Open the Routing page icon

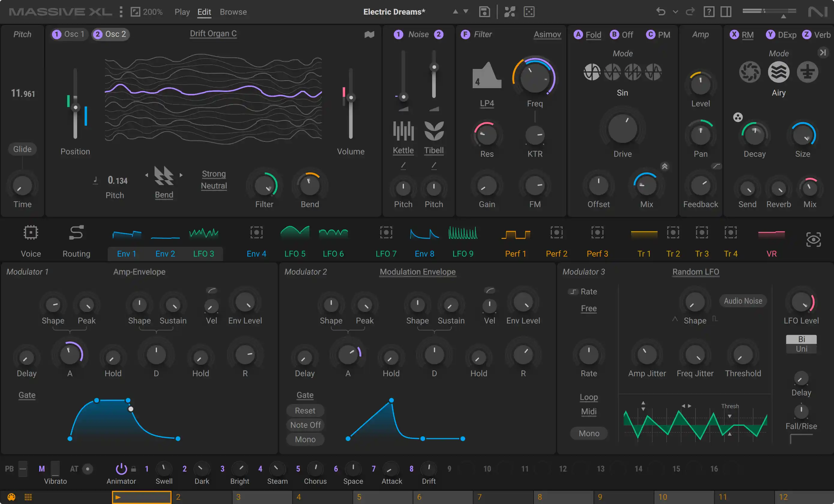point(76,233)
